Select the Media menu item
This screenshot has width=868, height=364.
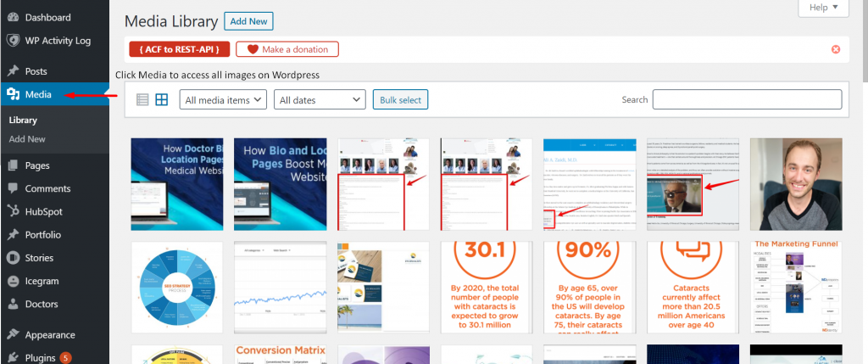point(54,94)
